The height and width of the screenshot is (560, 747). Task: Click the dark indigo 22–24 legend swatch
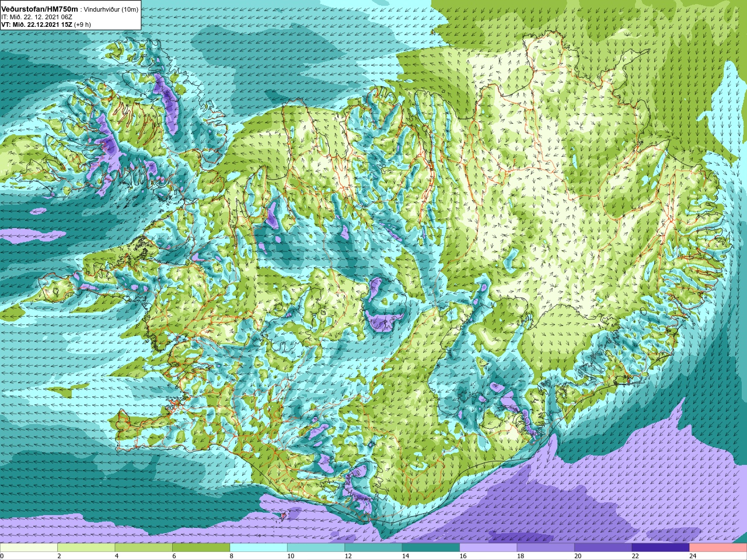click(661, 548)
